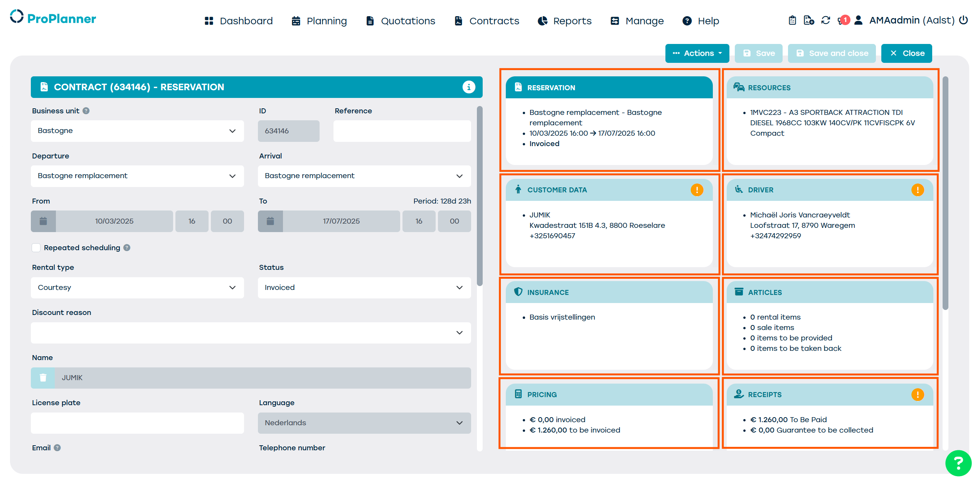Click the trash icon beside JUMIK name

coord(43,378)
